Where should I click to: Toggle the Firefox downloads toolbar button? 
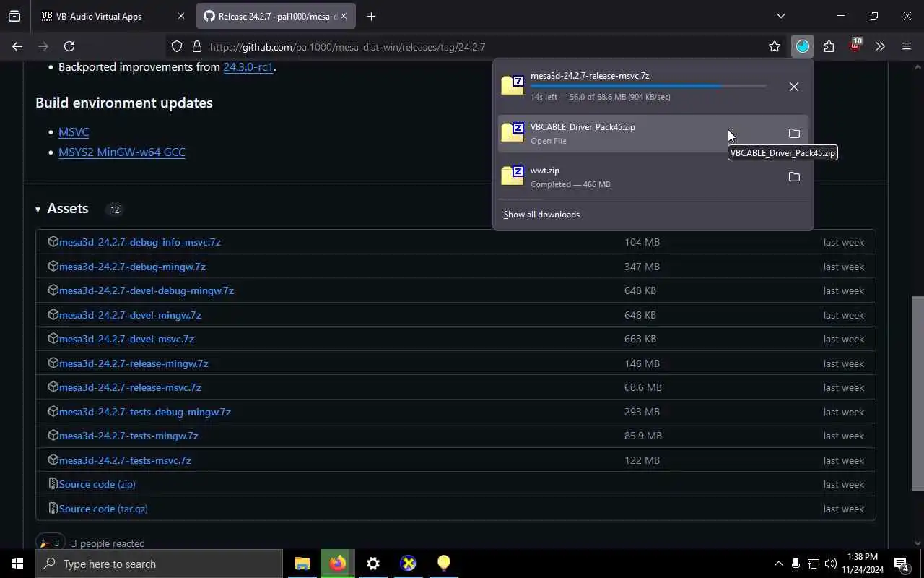tap(803, 46)
